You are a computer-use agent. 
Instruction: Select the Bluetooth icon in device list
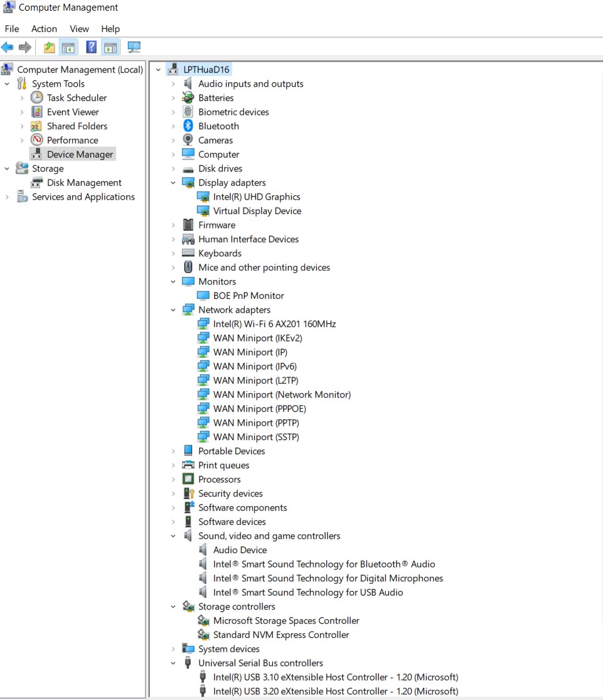pos(188,126)
